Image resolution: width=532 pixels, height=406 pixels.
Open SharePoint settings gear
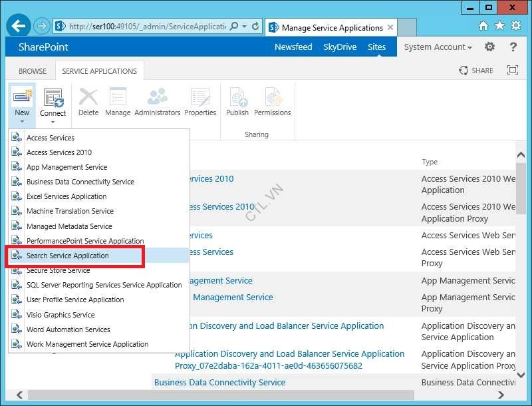(489, 47)
